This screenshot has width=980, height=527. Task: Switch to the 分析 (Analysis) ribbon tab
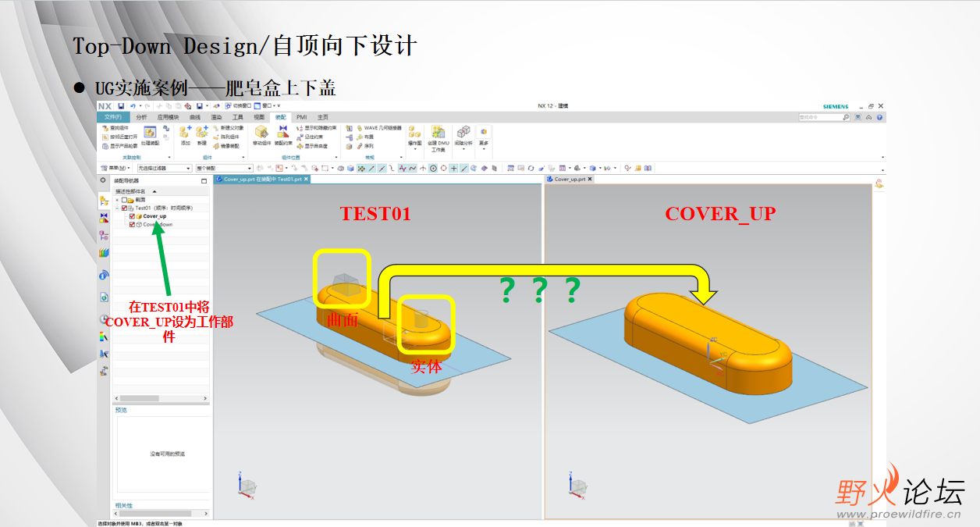[x=141, y=116]
